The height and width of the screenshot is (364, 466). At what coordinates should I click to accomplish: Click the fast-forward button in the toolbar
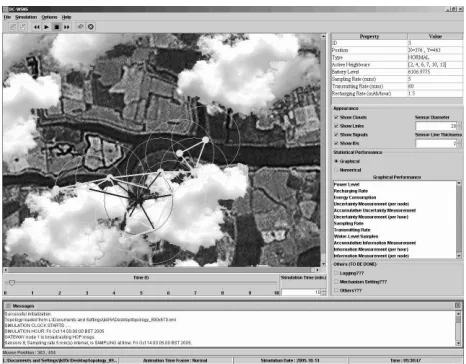67,27
